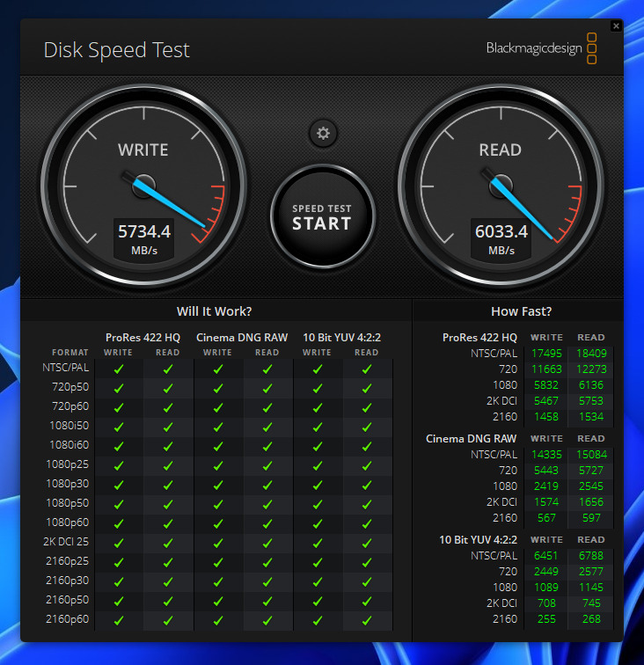Select Cinema DNG RAW 2160 read value 597
This screenshot has height=665, width=644.
coord(591,518)
